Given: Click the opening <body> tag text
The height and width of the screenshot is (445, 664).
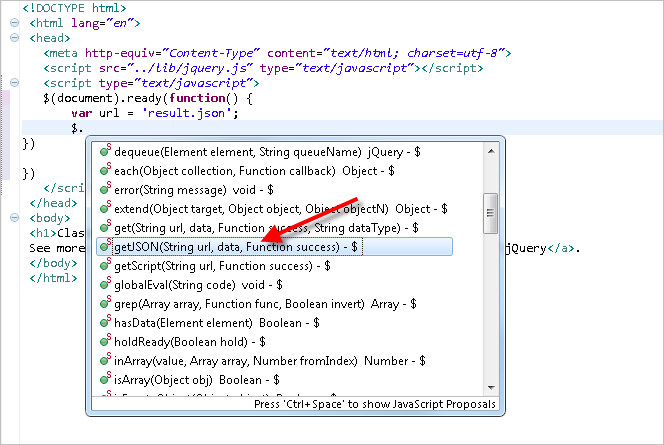Looking at the screenshot, I should [x=50, y=218].
